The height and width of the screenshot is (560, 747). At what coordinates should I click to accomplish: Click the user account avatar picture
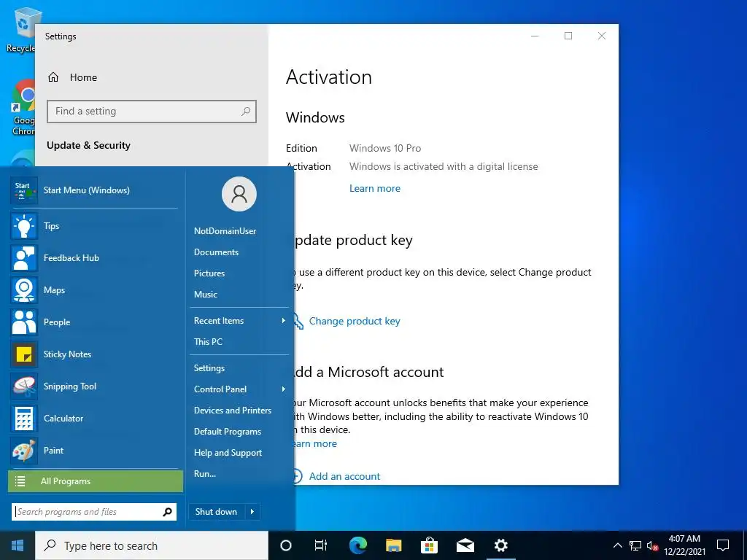pyautogui.click(x=239, y=194)
